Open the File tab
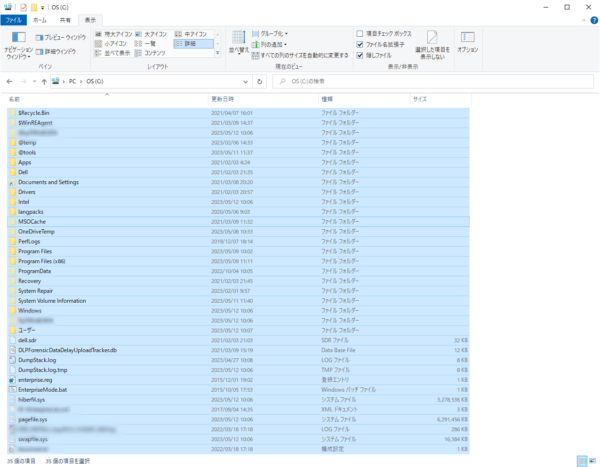The image size is (600, 467). (x=14, y=20)
